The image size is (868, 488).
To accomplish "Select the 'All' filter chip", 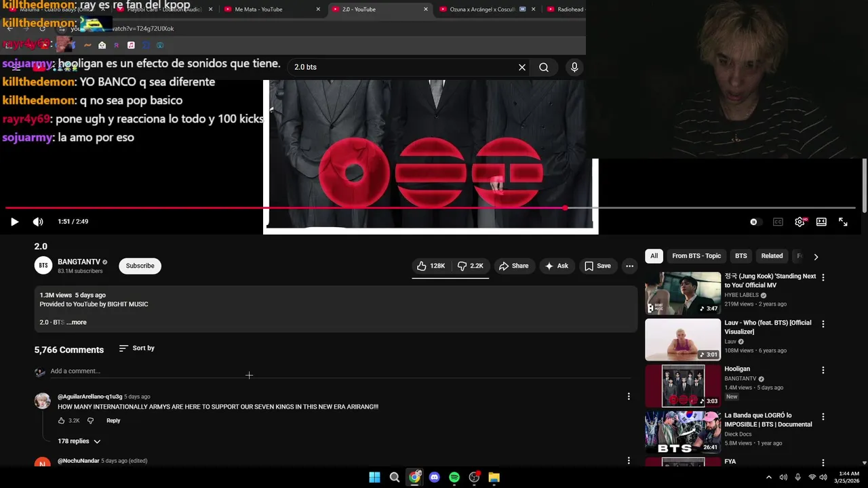I will 654,256.
